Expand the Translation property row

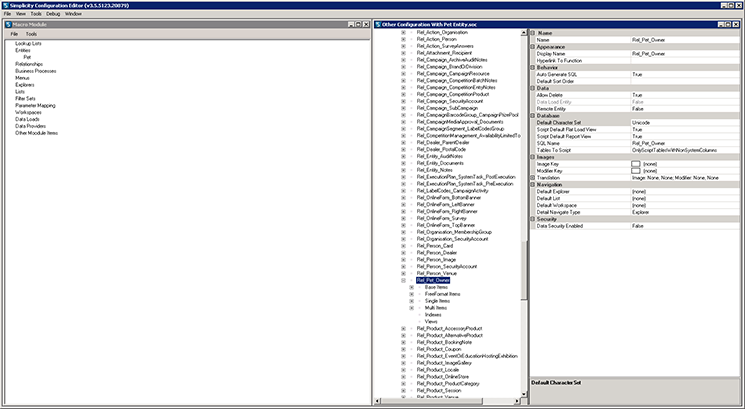(x=533, y=178)
